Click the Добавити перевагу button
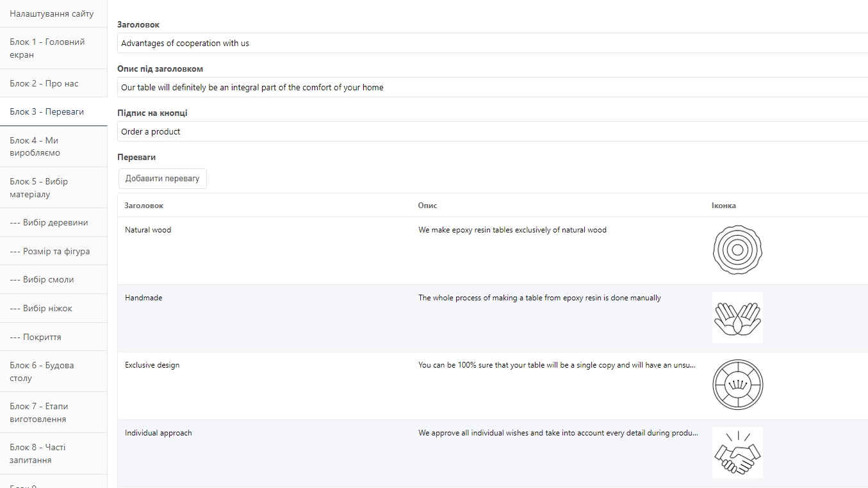The width and height of the screenshot is (868, 488). click(x=163, y=179)
